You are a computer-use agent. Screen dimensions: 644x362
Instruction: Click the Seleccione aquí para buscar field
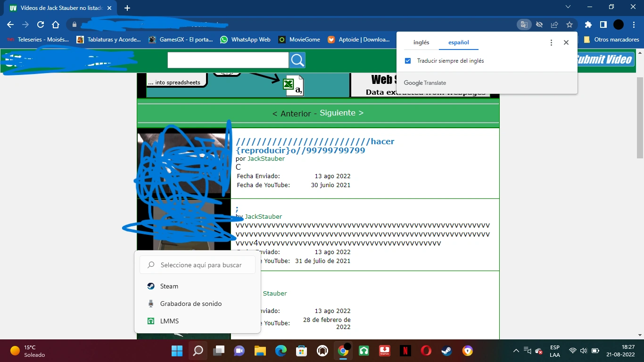[x=198, y=265]
